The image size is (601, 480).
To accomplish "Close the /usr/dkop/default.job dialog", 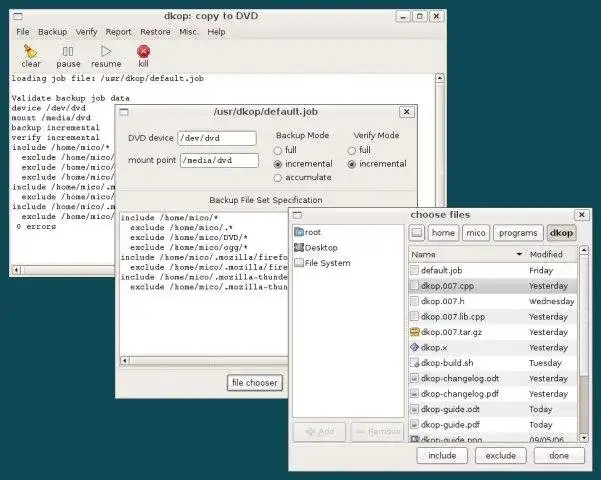I will 407,112.
